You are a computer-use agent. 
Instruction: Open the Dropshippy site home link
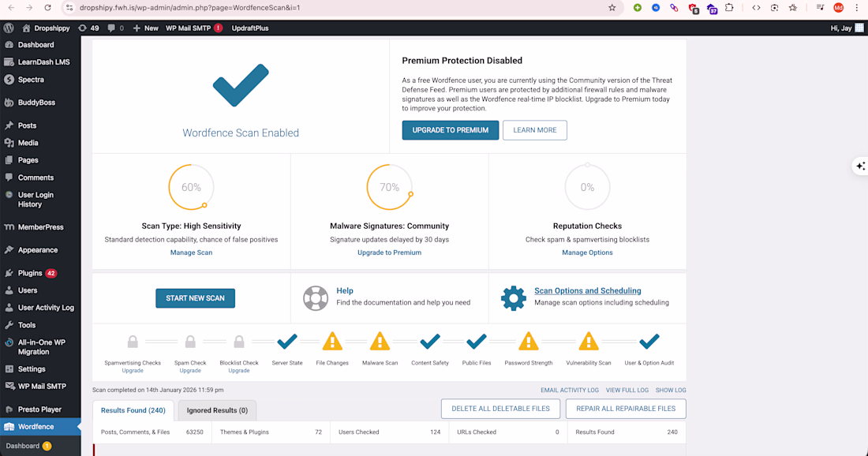pyautogui.click(x=46, y=28)
